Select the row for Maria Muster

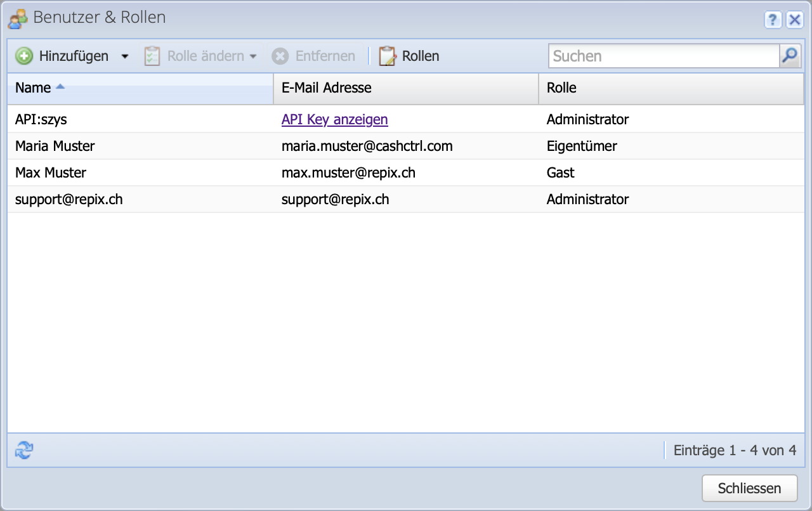pyautogui.click(x=127, y=146)
